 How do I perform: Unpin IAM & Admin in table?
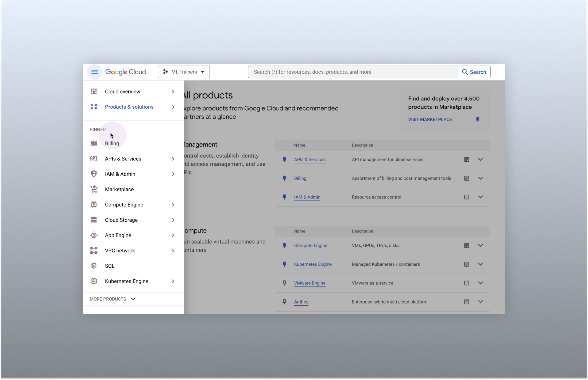pos(284,197)
